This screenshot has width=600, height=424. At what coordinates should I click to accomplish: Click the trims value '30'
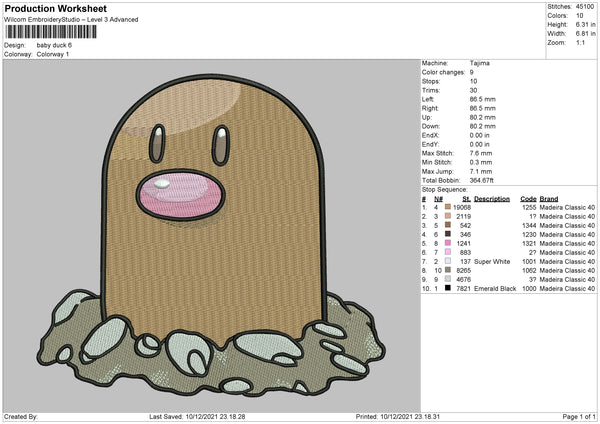(473, 91)
